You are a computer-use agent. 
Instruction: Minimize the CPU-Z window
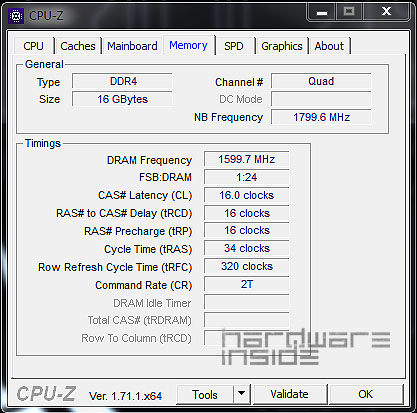point(322,12)
